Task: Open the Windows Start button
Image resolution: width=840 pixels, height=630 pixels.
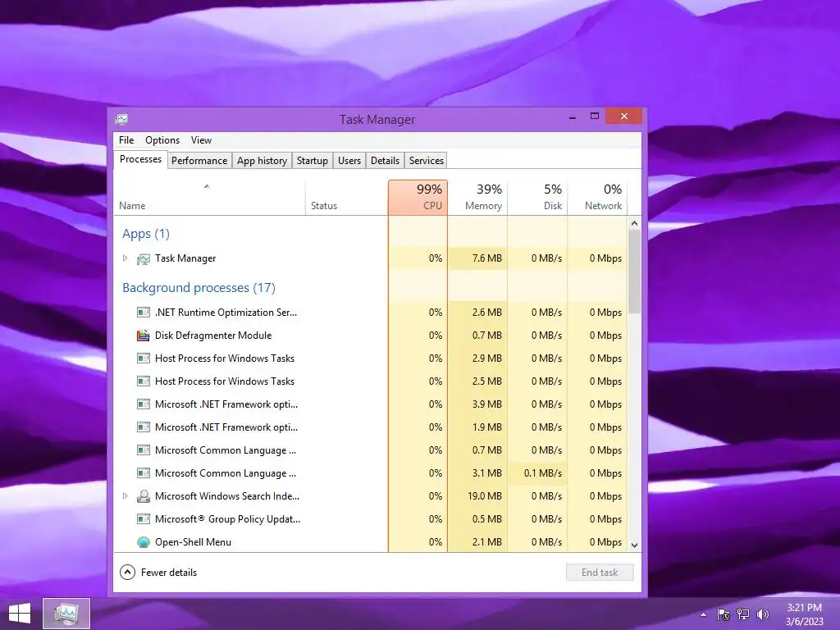Action: [x=20, y=614]
